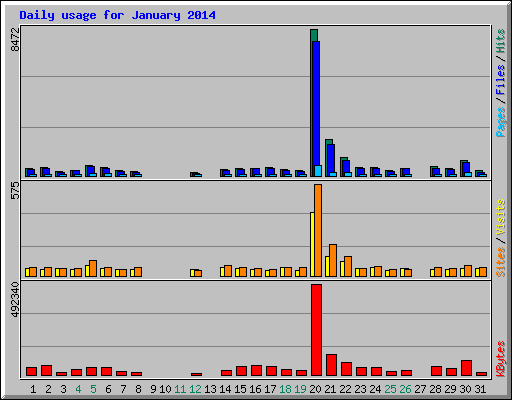Select the yellow Visits bar for day 20

click(312, 244)
